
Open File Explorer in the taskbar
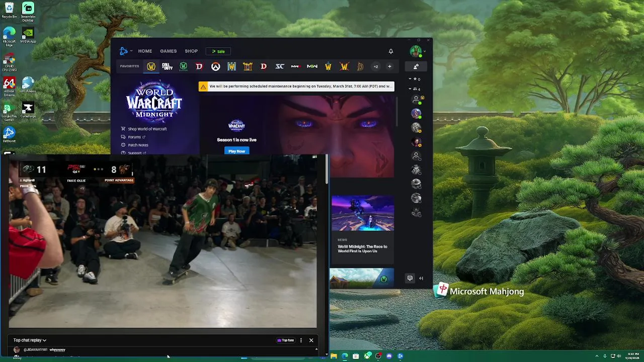tap(334, 356)
